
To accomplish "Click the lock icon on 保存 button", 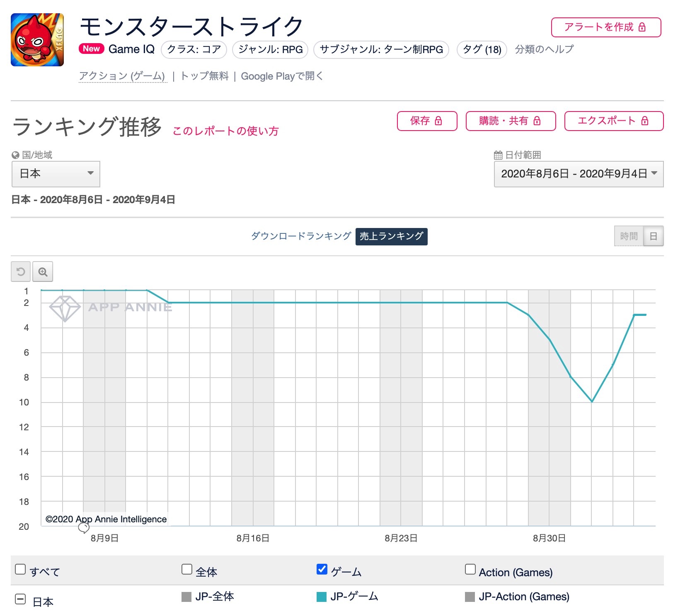I will tap(438, 121).
